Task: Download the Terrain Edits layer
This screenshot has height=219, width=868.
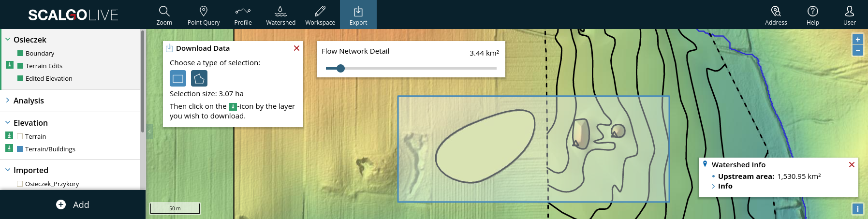Action: (9, 65)
